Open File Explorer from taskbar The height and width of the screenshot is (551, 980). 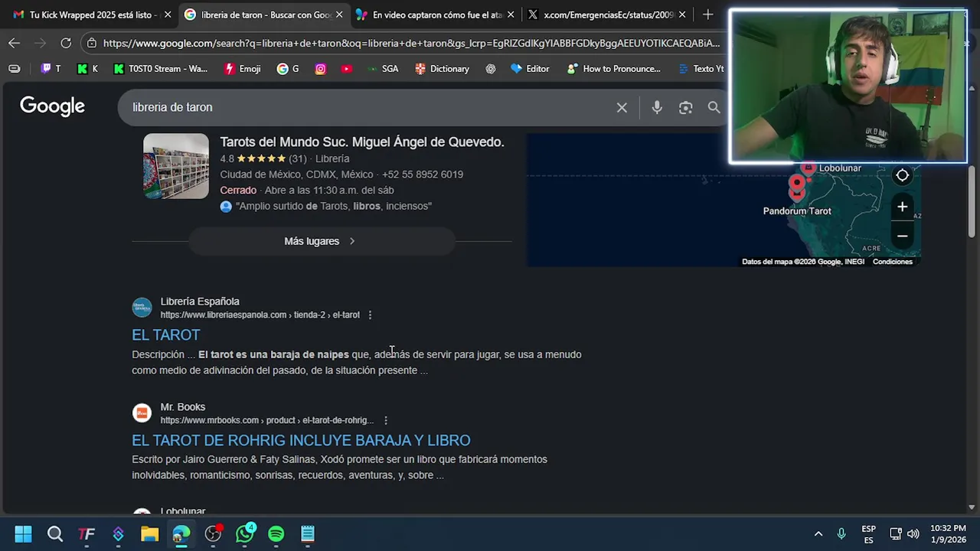pyautogui.click(x=149, y=534)
